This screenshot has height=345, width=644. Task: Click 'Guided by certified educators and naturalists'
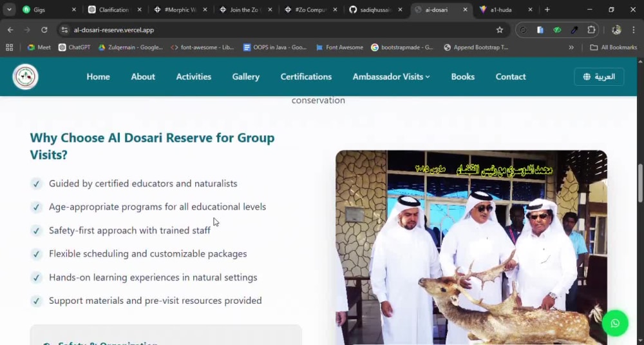coord(143,184)
